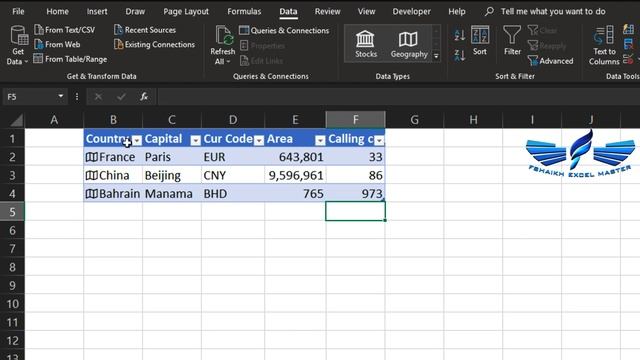Select row 5 header

(x=12, y=212)
